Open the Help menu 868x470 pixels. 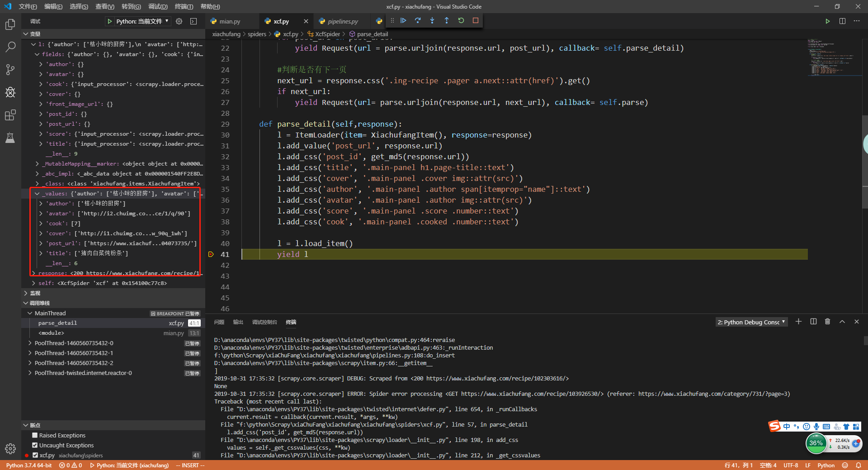coord(210,6)
